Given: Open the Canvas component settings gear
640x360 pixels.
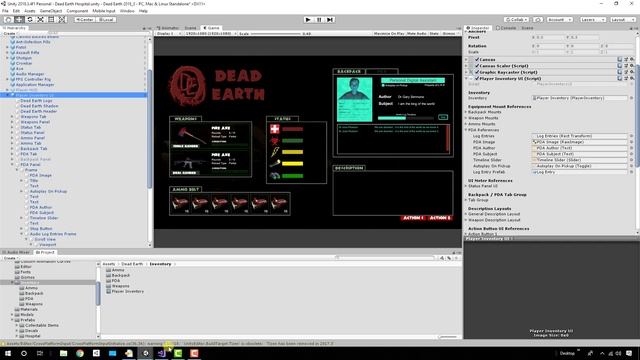Looking at the screenshot, I should click(632, 60).
